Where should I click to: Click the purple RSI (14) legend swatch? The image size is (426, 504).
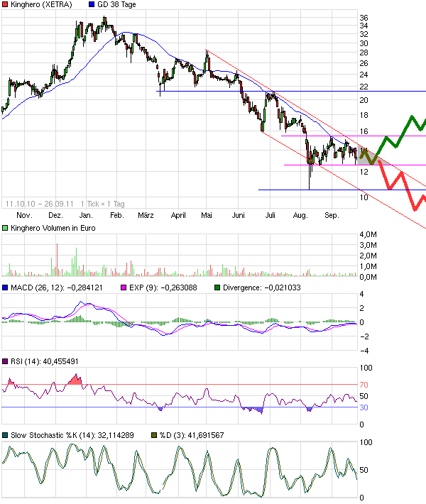[5, 361]
